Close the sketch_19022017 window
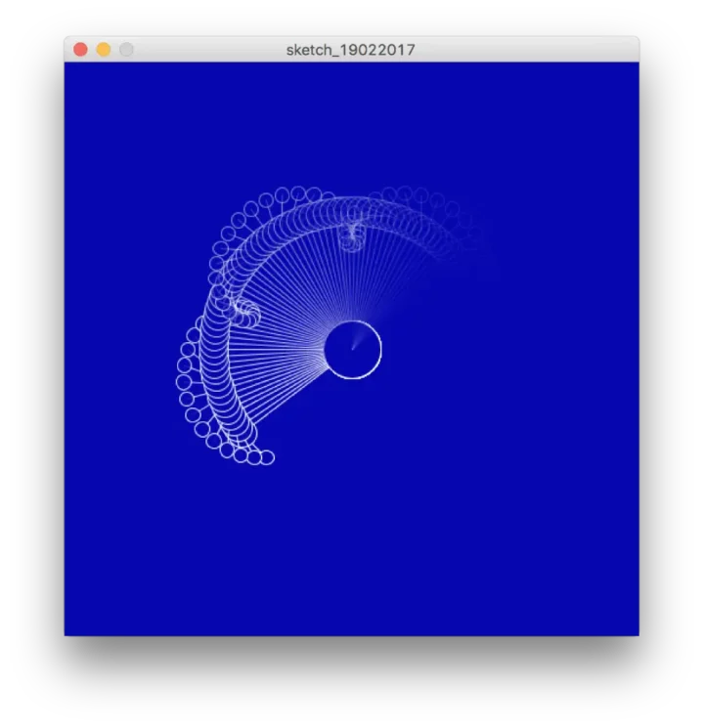 [81, 49]
